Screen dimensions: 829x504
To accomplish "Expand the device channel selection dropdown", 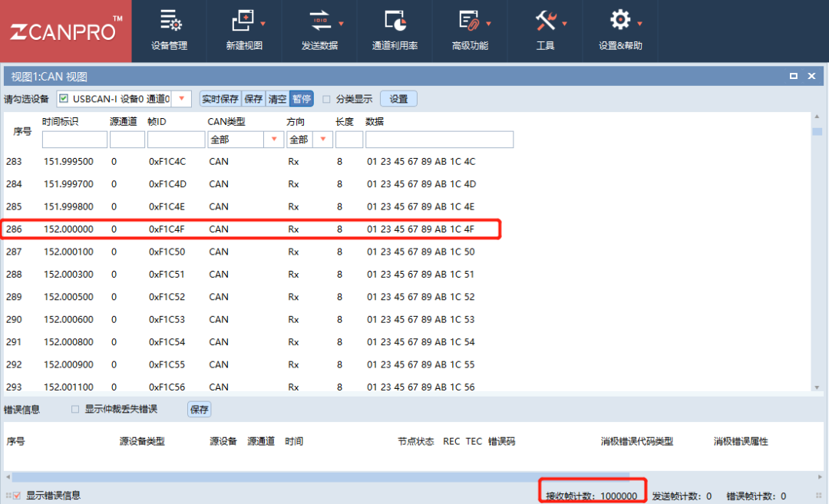I will 182,99.
